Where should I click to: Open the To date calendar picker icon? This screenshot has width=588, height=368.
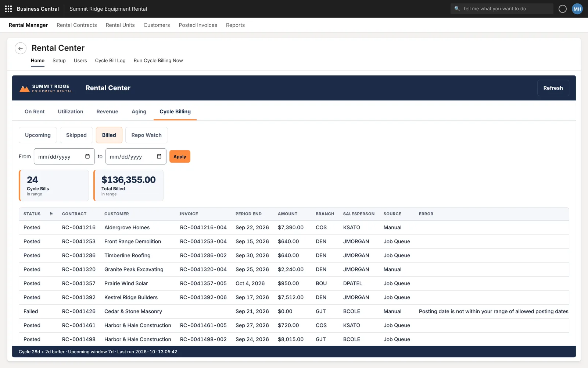click(x=159, y=156)
